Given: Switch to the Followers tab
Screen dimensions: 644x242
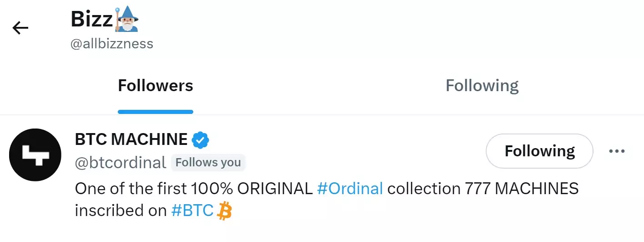Looking at the screenshot, I should pyautogui.click(x=156, y=86).
